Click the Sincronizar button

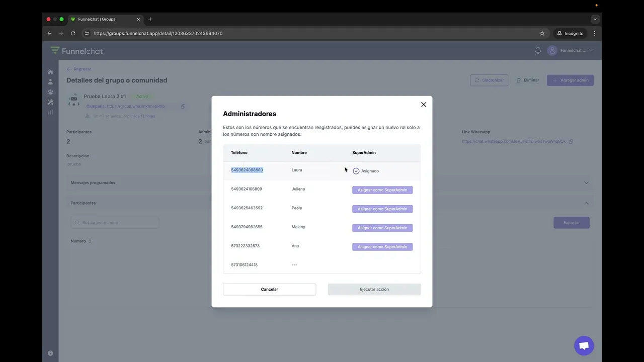pyautogui.click(x=489, y=80)
